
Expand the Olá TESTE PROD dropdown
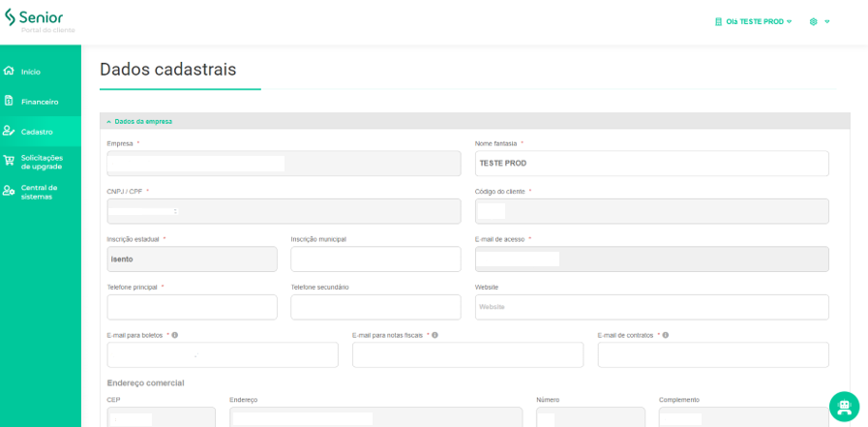click(759, 21)
